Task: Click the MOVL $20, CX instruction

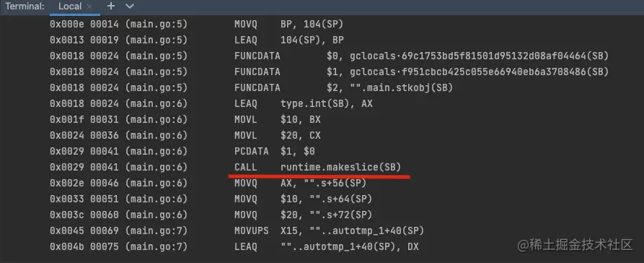Action: coord(277,135)
